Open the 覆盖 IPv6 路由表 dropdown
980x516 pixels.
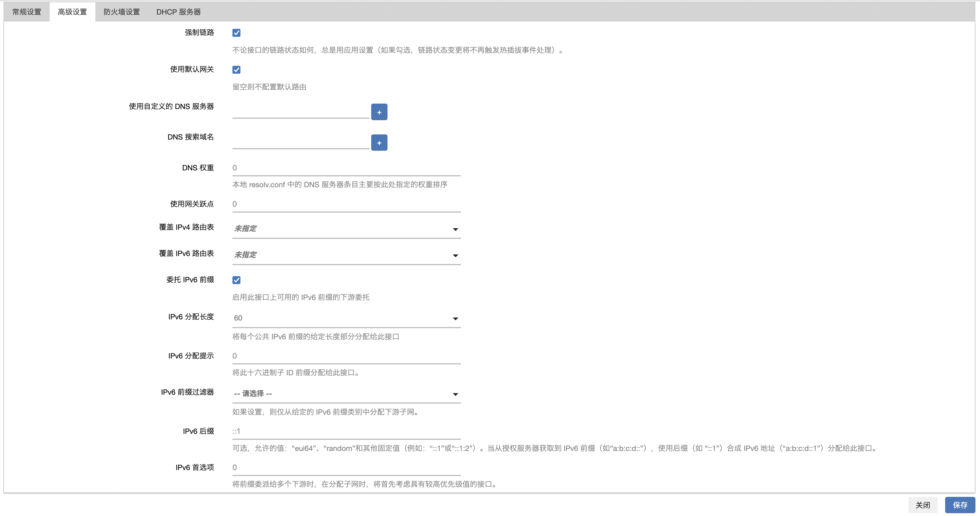click(346, 255)
